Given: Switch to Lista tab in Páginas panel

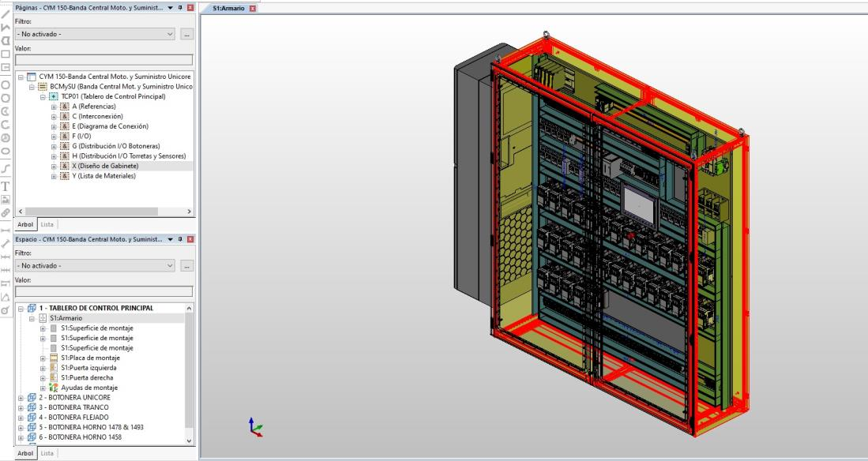Looking at the screenshot, I should (47, 224).
